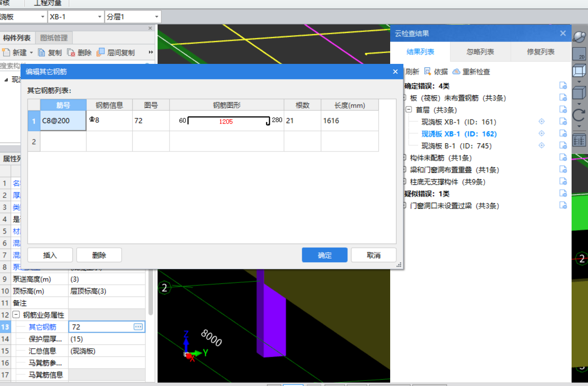Expand 门窗洞口未设置过梁 (共3条) node
The height and width of the screenshot is (386, 588).
404,205
